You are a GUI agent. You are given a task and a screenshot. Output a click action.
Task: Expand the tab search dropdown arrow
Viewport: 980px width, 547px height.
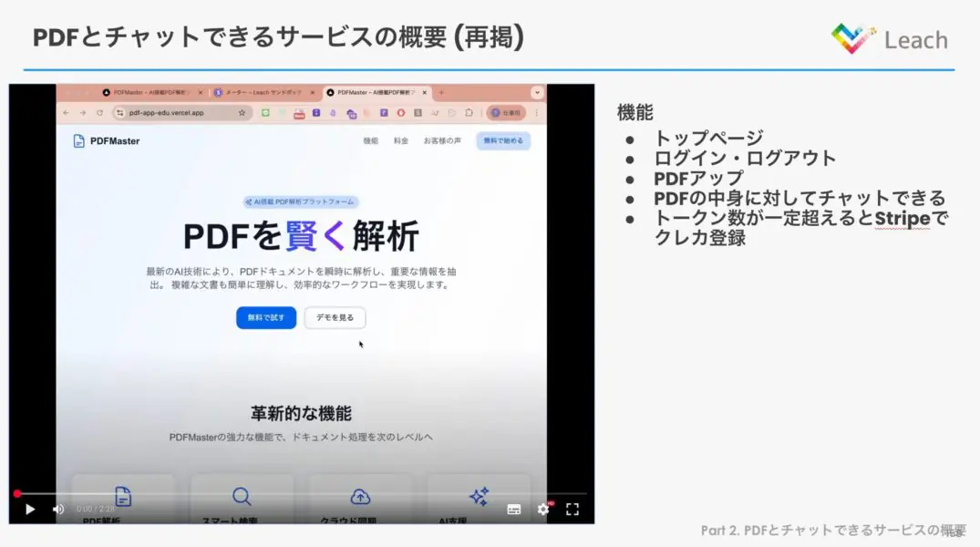537,92
